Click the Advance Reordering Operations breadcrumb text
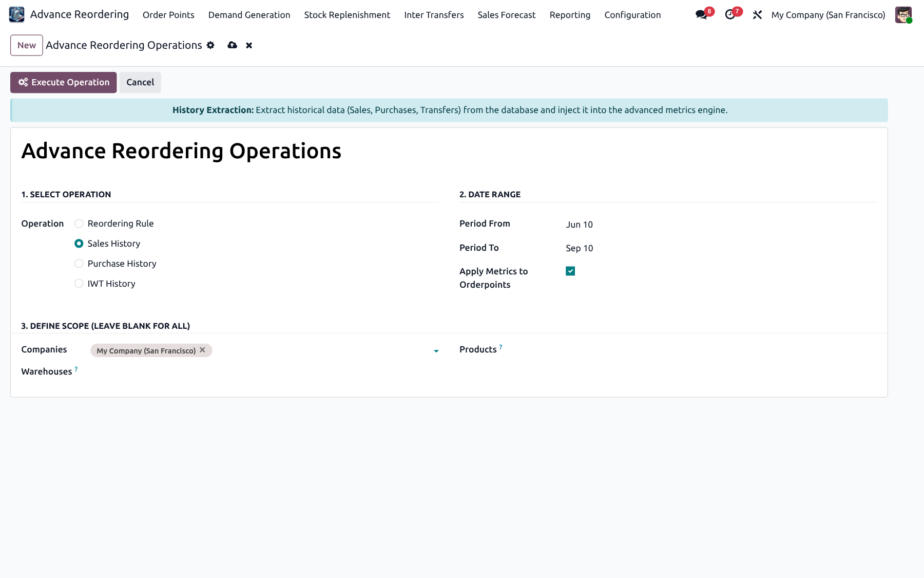 [x=124, y=45]
